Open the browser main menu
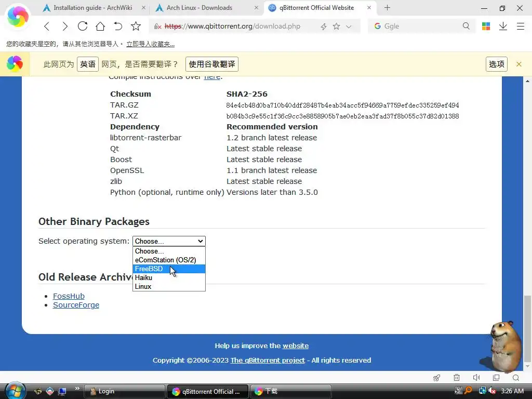Image resolution: width=532 pixels, height=399 pixels. (521, 26)
